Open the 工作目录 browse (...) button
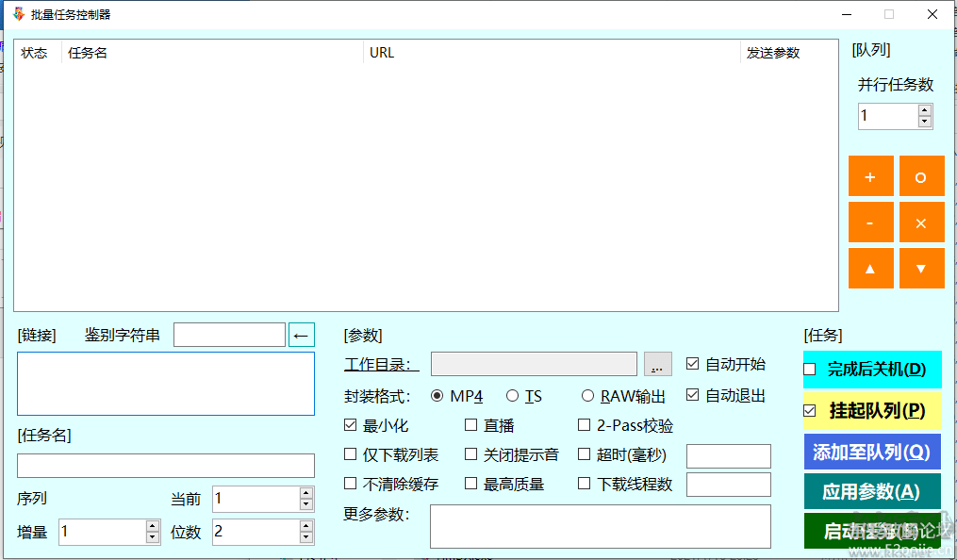This screenshot has height=560, width=957. click(657, 364)
